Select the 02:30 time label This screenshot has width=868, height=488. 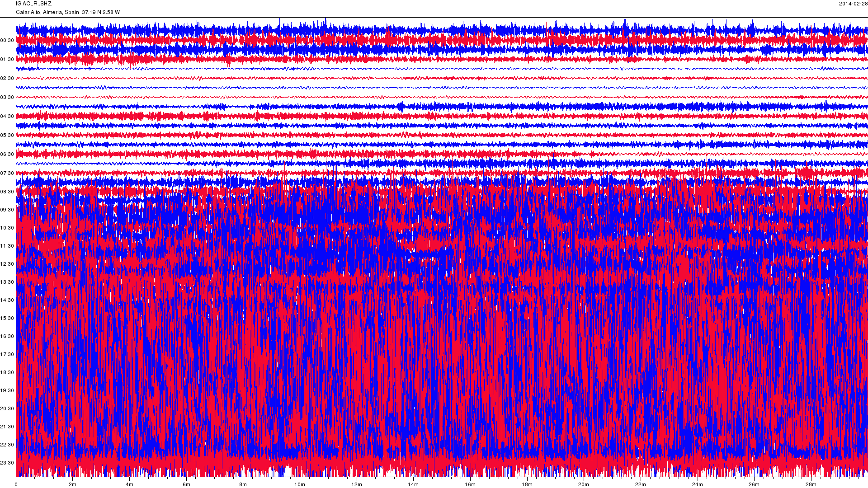tap(7, 79)
